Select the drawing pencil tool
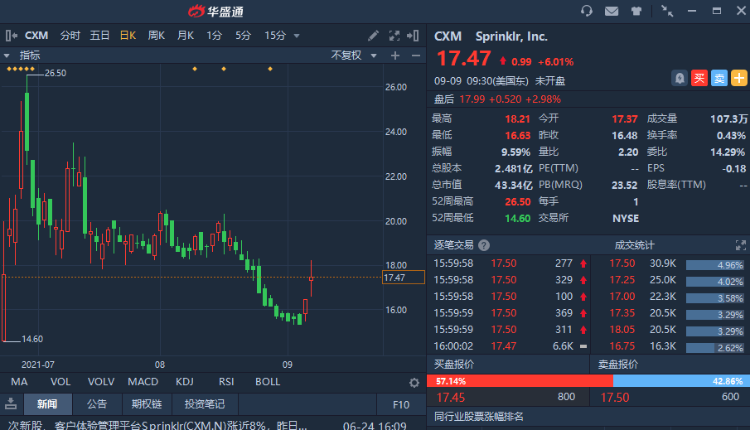 tap(374, 35)
